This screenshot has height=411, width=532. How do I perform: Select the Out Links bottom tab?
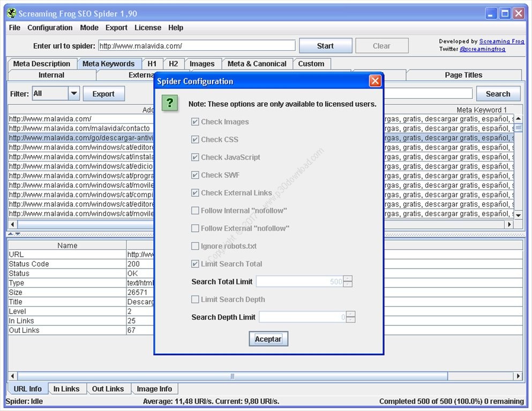click(108, 389)
